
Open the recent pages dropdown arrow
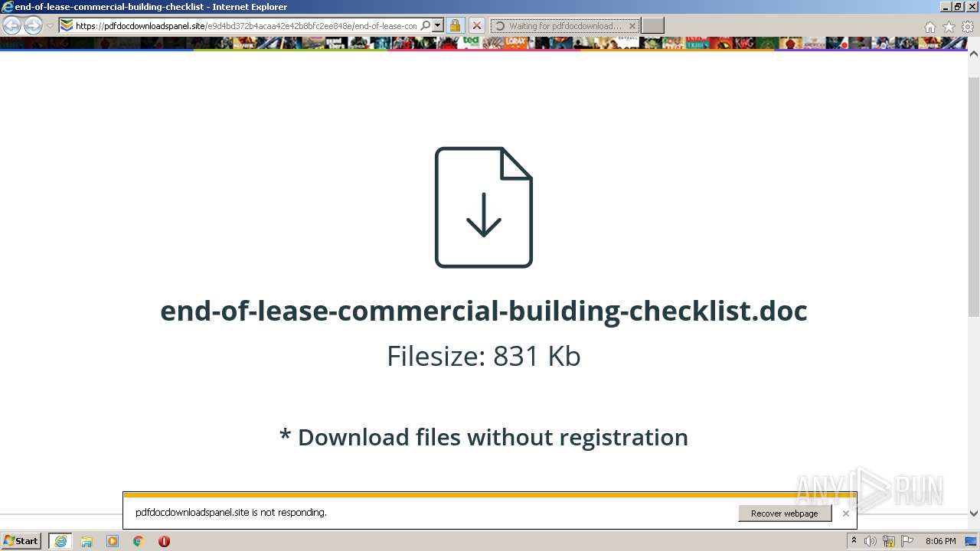[x=51, y=26]
